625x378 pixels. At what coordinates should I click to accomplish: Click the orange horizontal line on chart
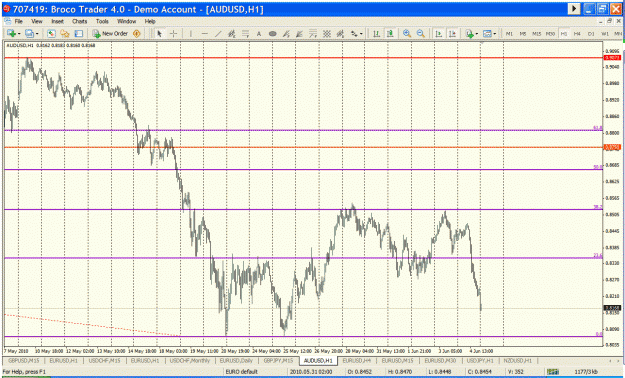click(x=303, y=147)
